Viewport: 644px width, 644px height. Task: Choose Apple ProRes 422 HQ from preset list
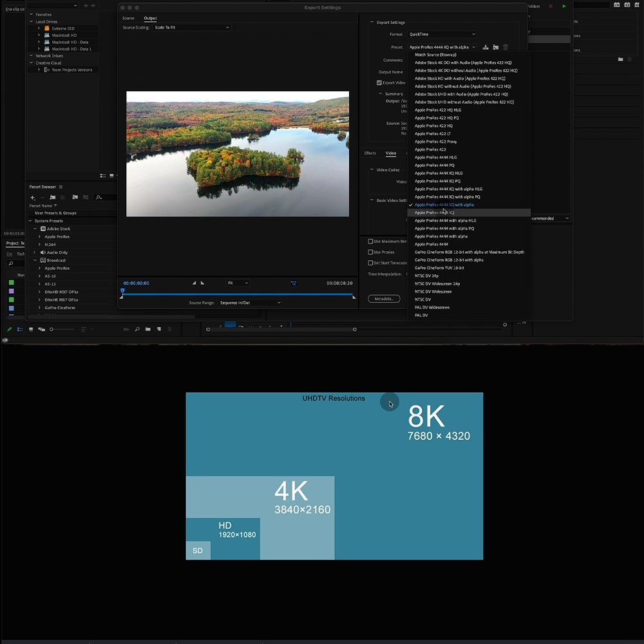(433, 126)
